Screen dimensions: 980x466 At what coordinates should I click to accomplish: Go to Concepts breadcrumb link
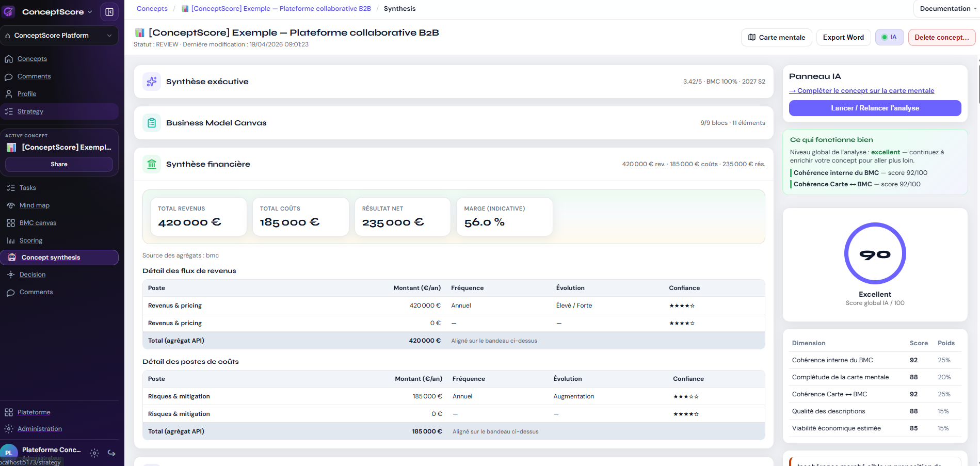pos(152,9)
